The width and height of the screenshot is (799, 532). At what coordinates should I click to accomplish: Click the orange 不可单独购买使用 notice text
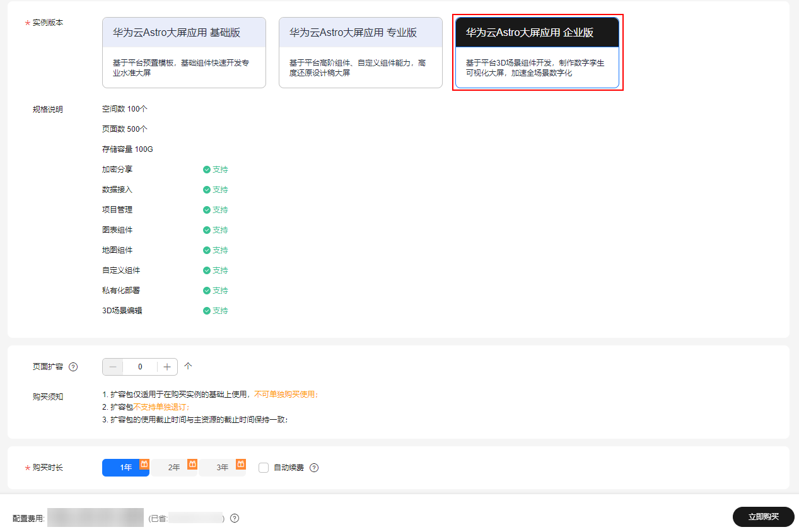pos(286,395)
